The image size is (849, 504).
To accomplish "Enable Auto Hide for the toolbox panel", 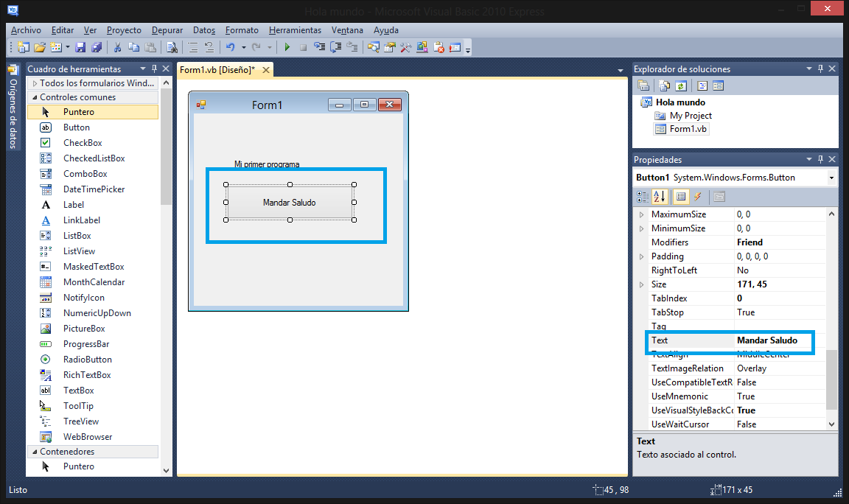I will pyautogui.click(x=154, y=68).
